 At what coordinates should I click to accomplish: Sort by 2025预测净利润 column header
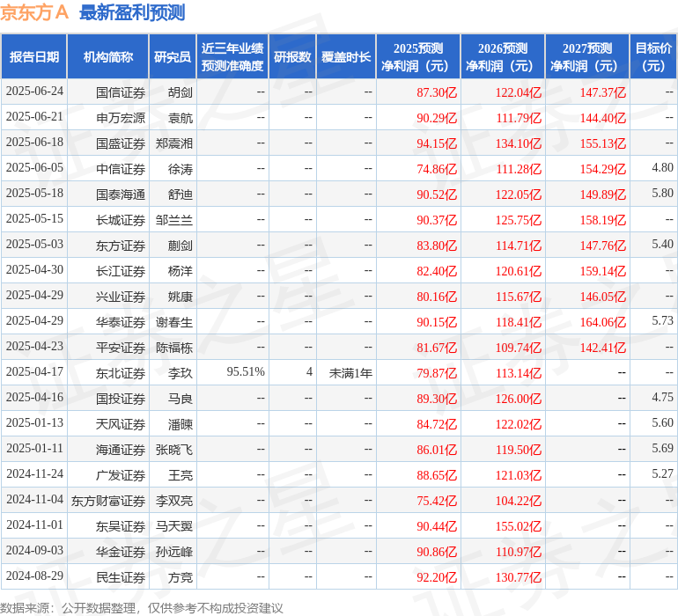point(418,57)
